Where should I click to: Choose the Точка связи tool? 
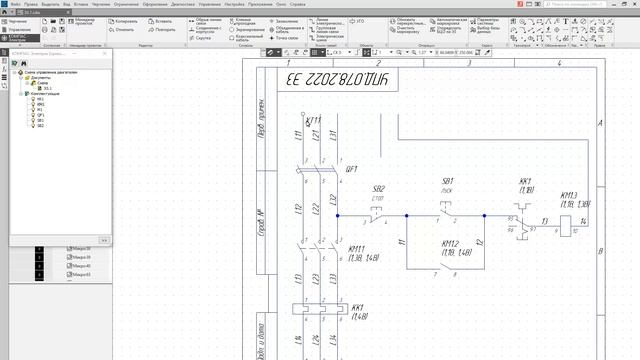click(x=283, y=38)
